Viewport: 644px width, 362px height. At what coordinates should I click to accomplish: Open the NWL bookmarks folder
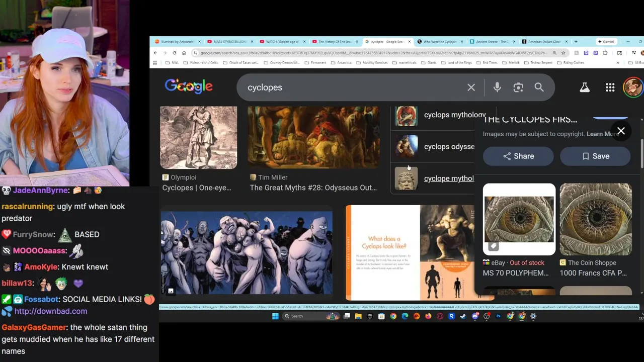tap(172, 63)
